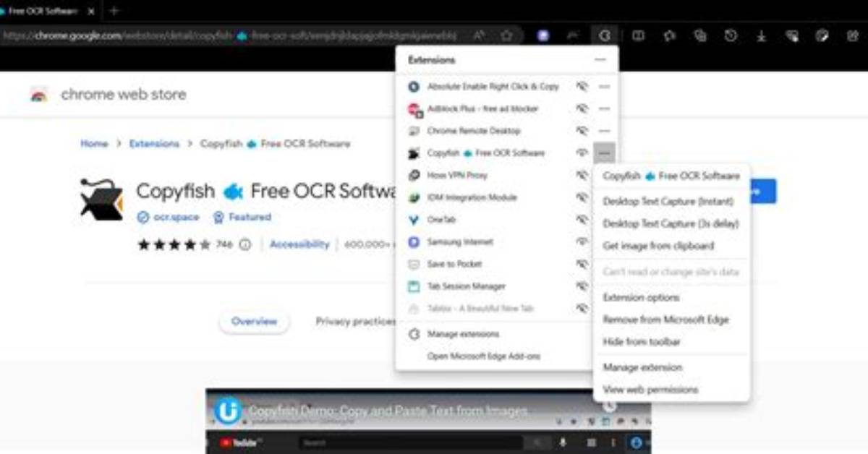Viewport: 868px width, 454px height.
Task: Toggle toolbar visibility eye for AdBlock Plus
Action: [582, 109]
